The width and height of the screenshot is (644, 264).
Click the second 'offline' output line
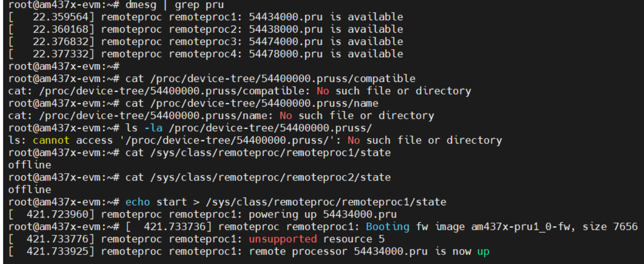coord(30,190)
